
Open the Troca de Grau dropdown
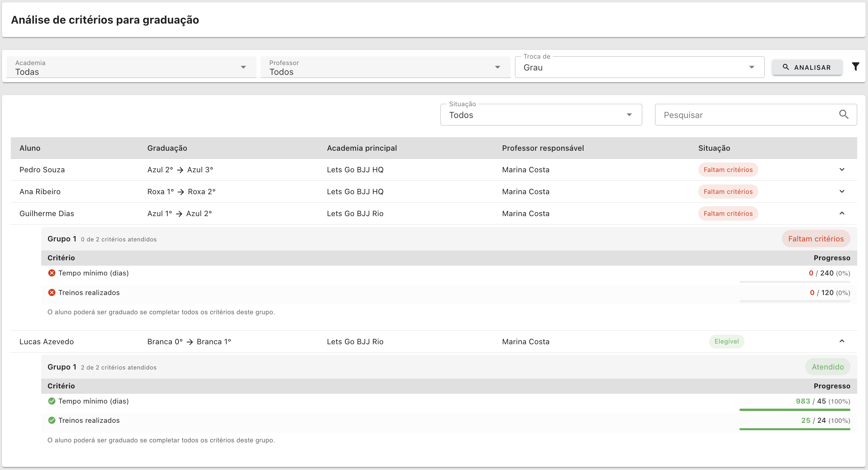tap(639, 67)
